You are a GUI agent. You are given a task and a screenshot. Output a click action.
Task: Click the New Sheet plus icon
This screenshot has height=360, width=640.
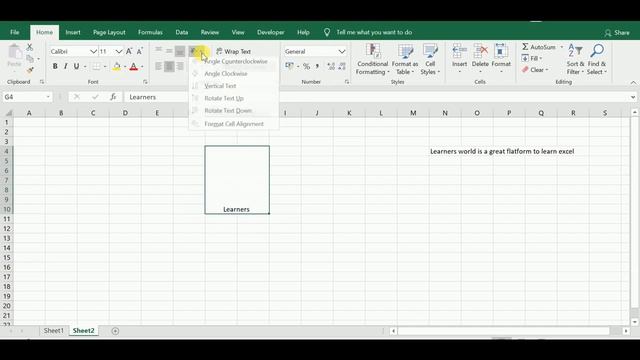click(115, 331)
